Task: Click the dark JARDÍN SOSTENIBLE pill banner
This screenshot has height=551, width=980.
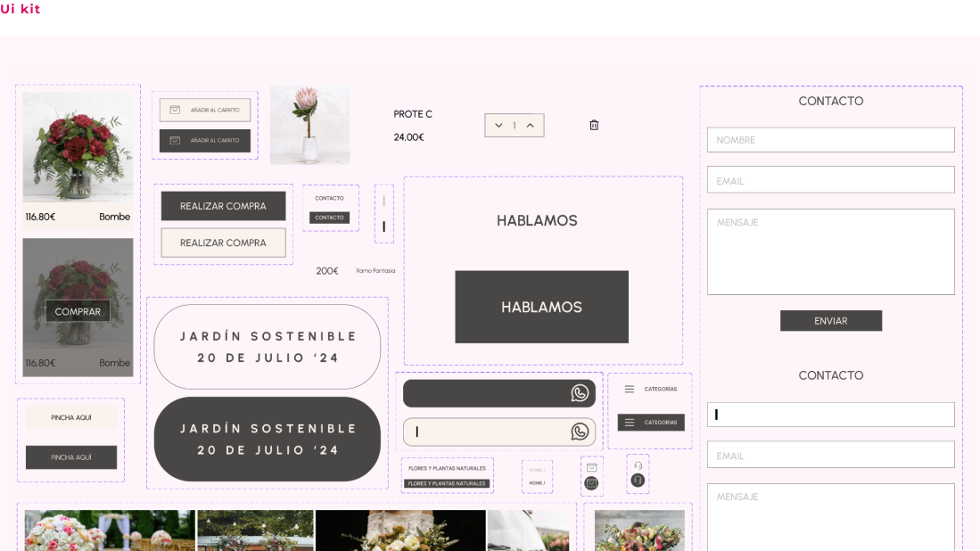Action: tap(267, 440)
